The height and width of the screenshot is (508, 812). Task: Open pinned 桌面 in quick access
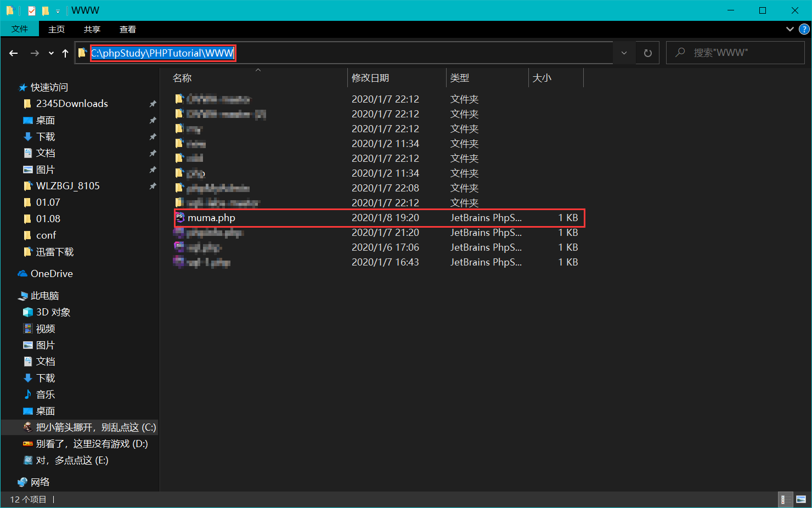coord(46,120)
